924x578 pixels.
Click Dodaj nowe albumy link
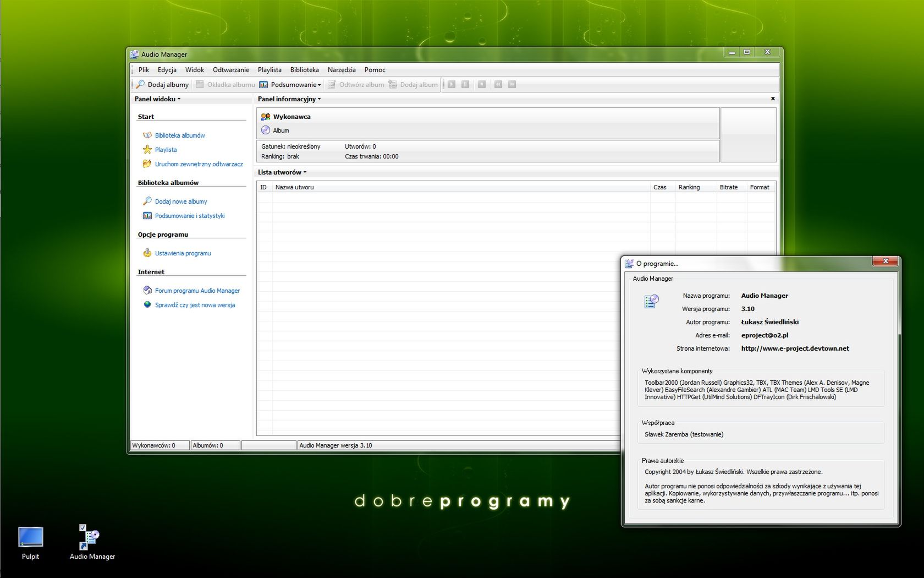(x=181, y=201)
